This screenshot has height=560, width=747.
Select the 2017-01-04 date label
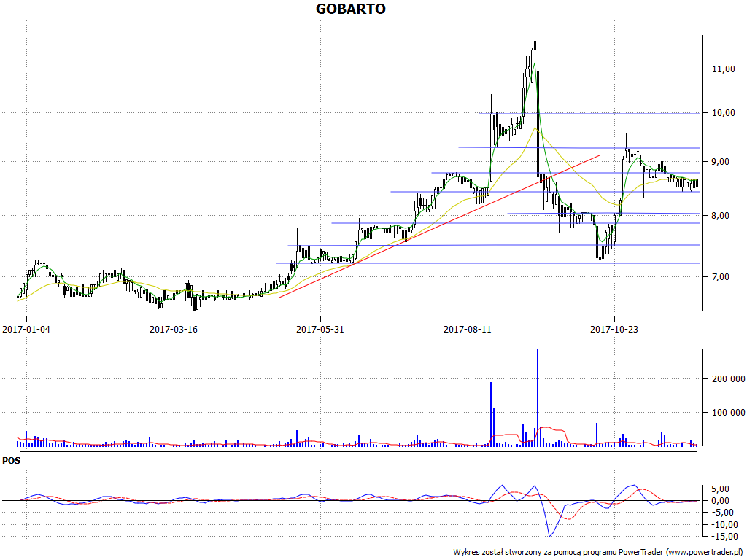(26, 329)
